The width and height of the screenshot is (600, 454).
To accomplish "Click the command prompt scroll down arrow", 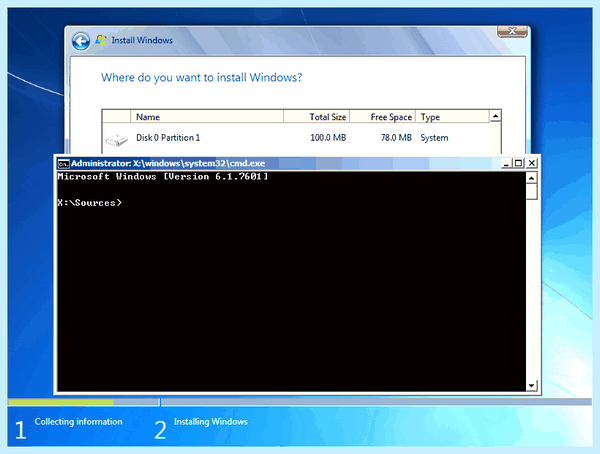I will tap(532, 385).
